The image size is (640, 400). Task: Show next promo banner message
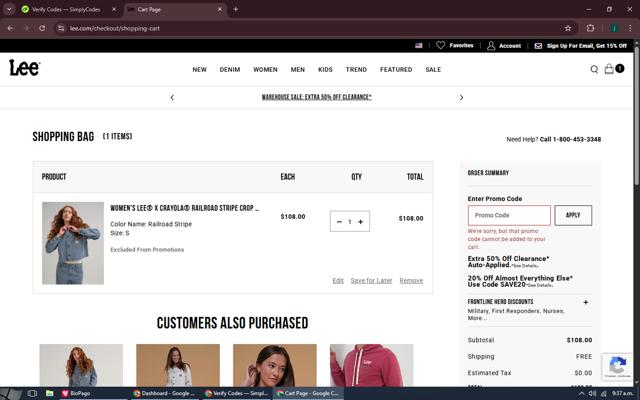461,98
